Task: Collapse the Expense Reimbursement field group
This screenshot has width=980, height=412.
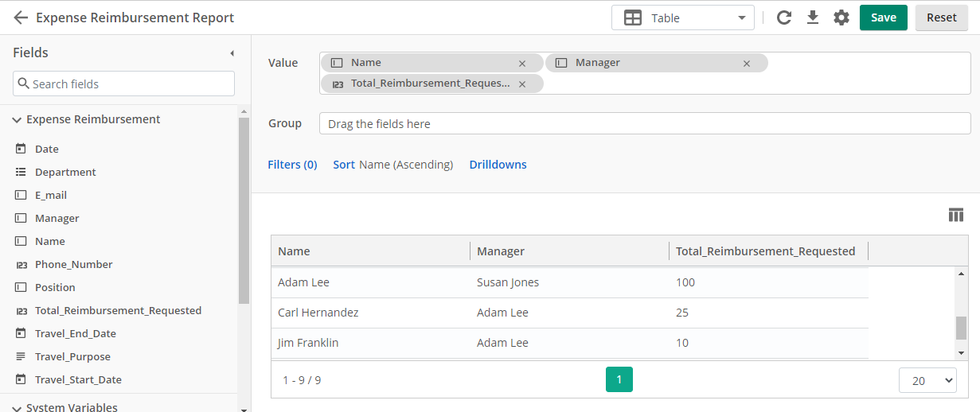Action: [x=17, y=120]
